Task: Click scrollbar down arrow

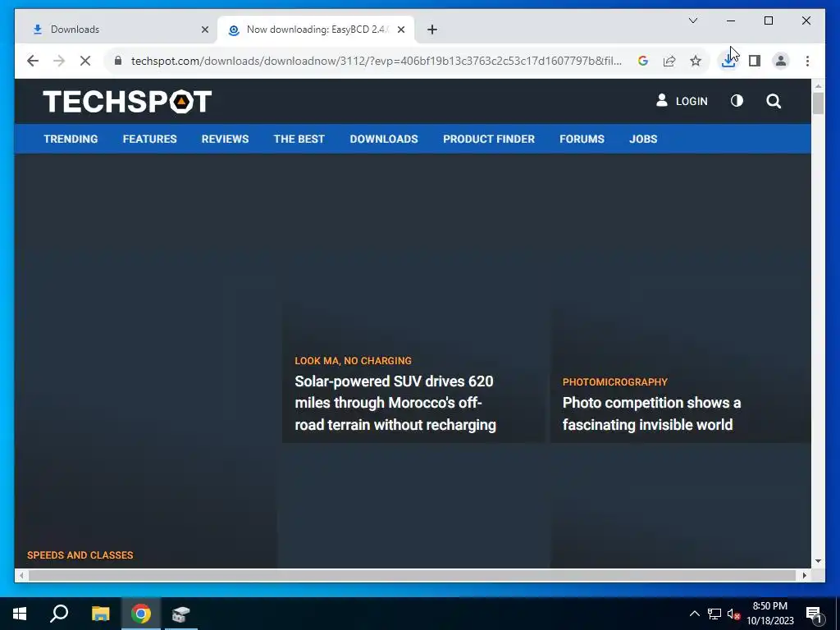Action: 818,561
